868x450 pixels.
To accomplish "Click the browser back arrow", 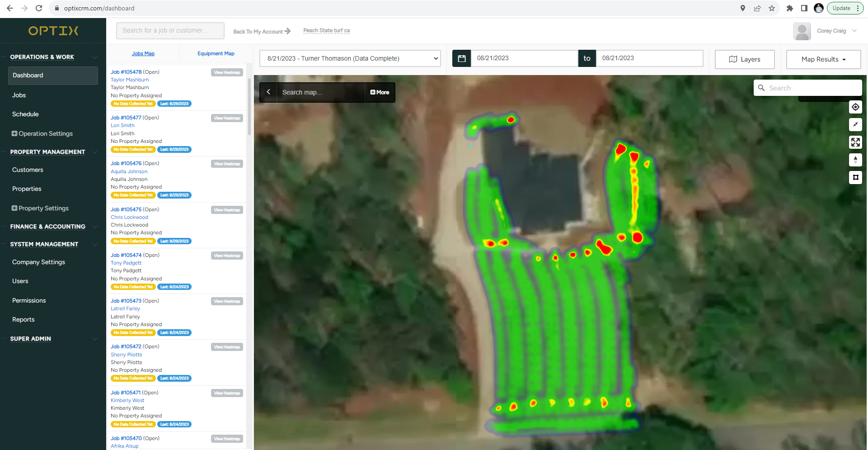I will click(9, 8).
